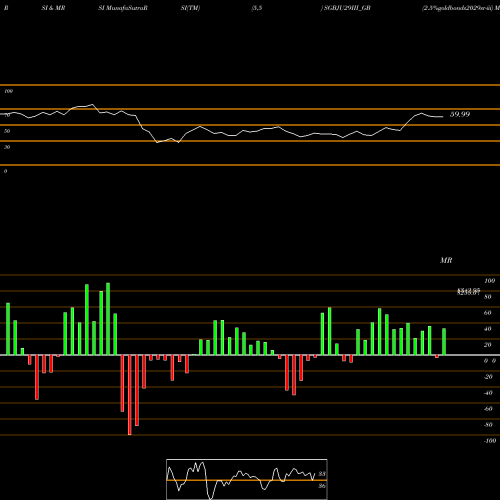Click the MR axis label 40

coord(487,329)
